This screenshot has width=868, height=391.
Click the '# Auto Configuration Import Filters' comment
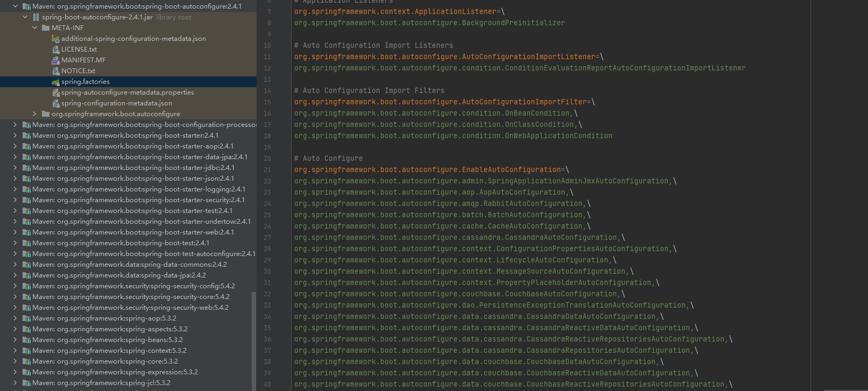pos(369,91)
